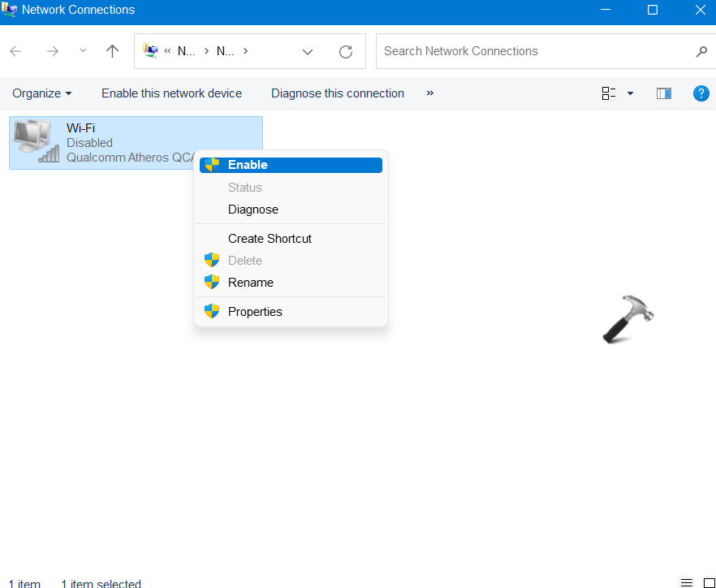
Task: Click the Back navigation arrow
Action: (15, 51)
